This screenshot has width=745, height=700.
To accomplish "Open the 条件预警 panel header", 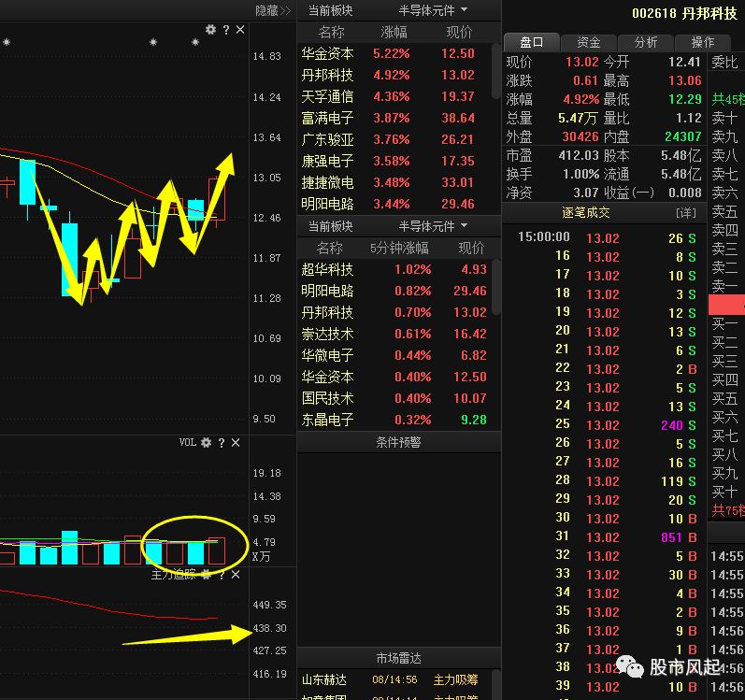I will [398, 442].
